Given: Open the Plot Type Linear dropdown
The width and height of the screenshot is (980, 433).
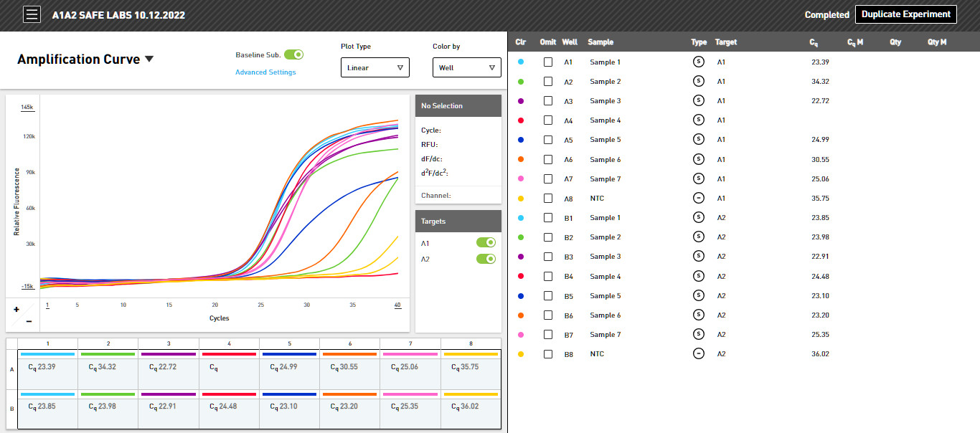Looking at the screenshot, I should pyautogui.click(x=375, y=67).
